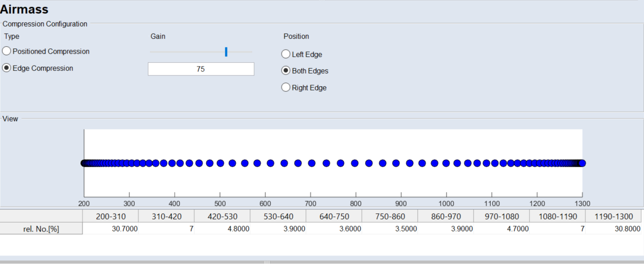The width and height of the screenshot is (644, 264).
Task: Click the rightmost data point at 1300
Action: 582,163
